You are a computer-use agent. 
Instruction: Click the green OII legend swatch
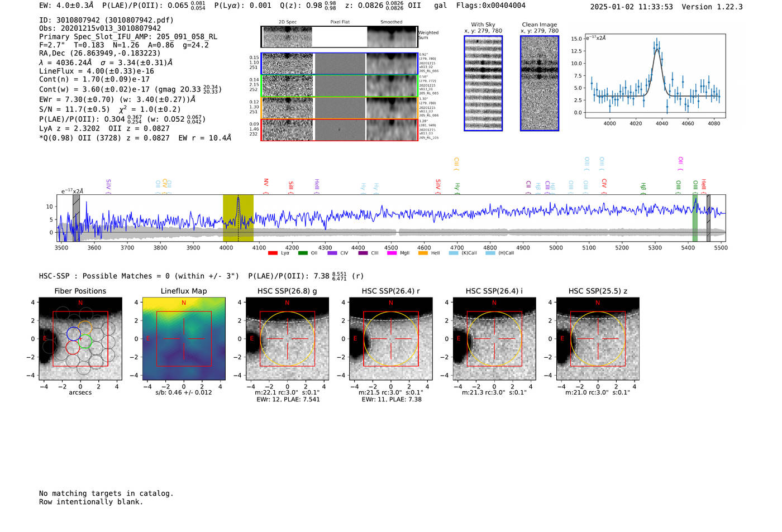[303, 253]
